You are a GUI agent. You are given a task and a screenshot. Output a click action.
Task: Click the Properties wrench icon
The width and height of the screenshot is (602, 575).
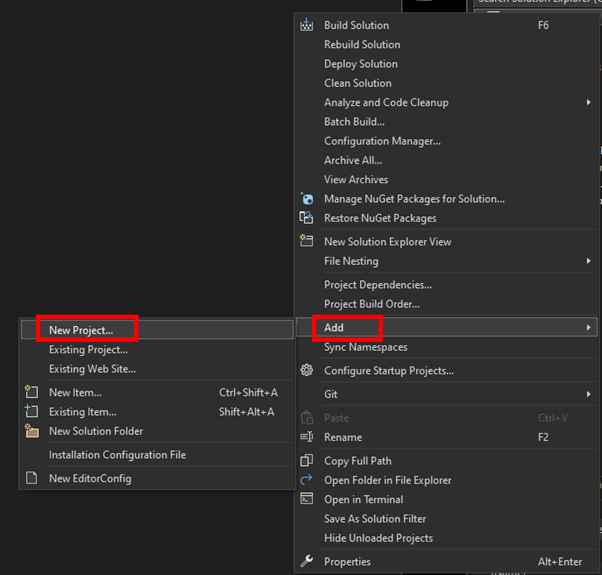coord(307,562)
